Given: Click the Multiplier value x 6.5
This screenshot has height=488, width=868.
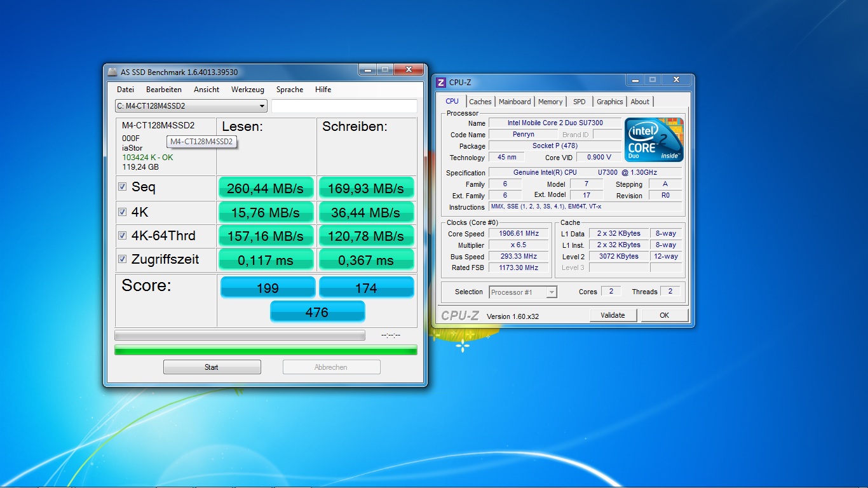Looking at the screenshot, I should 519,245.
